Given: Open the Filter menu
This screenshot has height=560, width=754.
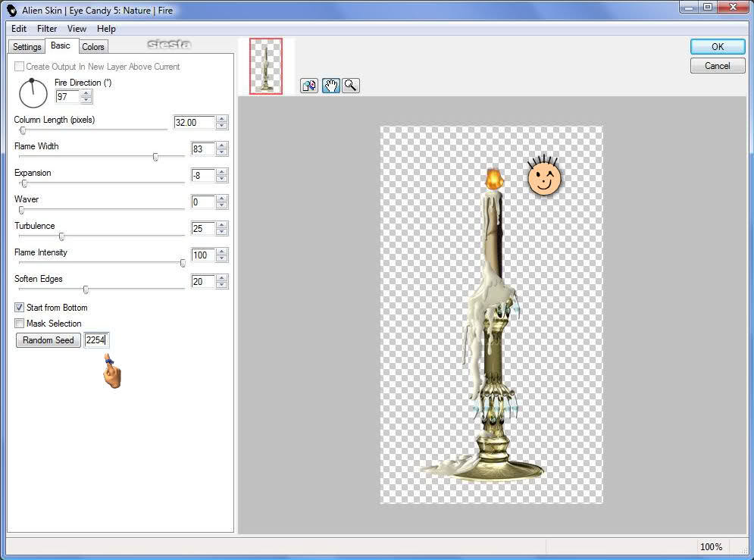Looking at the screenshot, I should (47, 29).
